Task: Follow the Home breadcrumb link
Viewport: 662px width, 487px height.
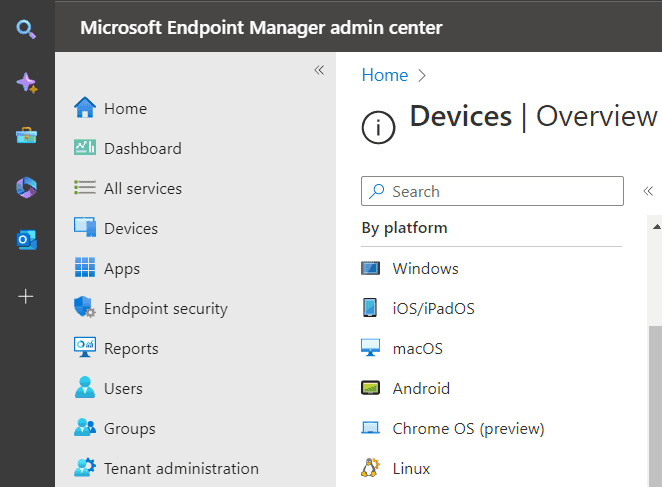Action: pos(385,75)
